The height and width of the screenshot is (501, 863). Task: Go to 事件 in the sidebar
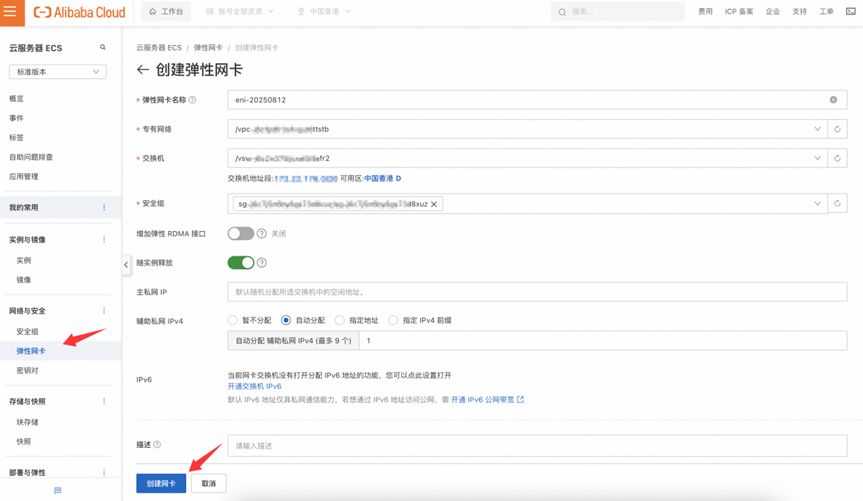click(x=17, y=118)
